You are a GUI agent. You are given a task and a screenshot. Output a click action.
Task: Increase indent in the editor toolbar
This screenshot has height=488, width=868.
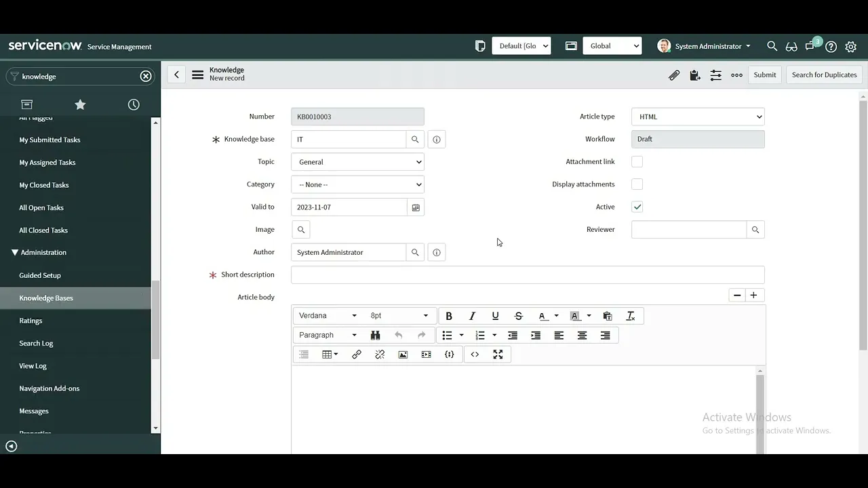click(x=536, y=335)
